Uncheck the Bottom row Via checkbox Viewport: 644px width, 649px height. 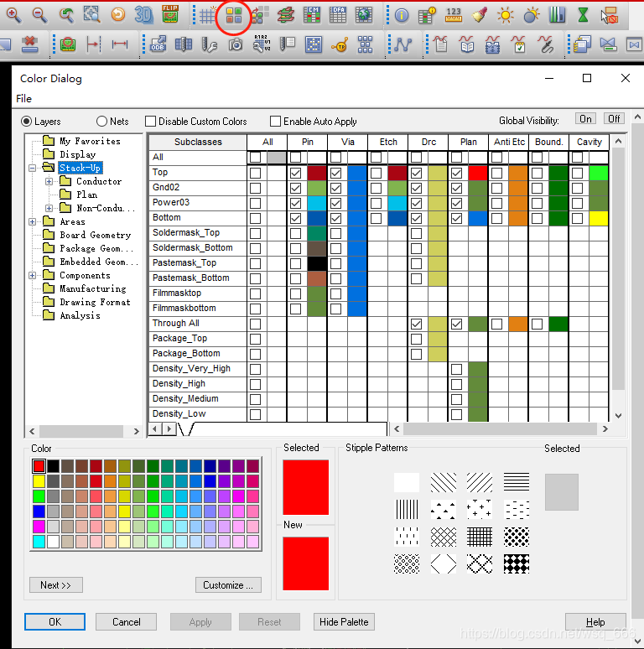pyautogui.click(x=335, y=218)
